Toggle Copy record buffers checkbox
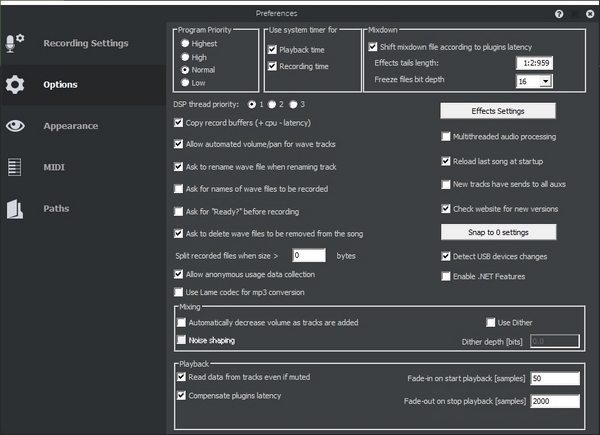 179,122
